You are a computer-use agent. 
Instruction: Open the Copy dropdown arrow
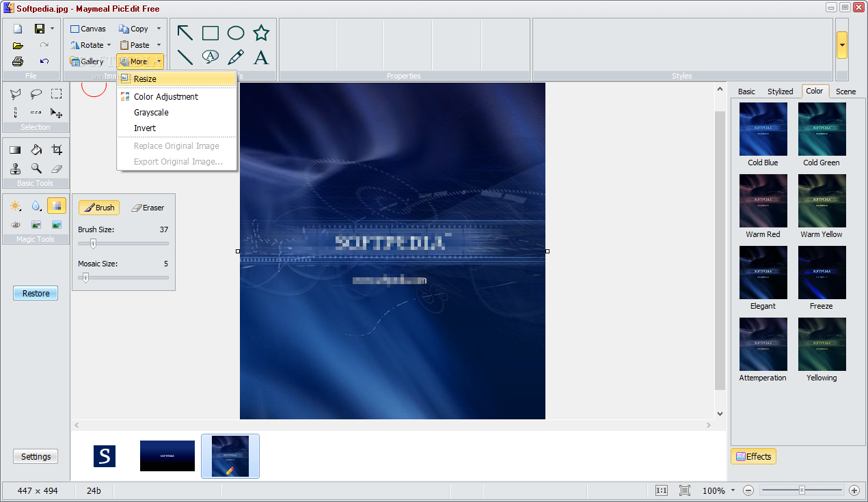(159, 29)
